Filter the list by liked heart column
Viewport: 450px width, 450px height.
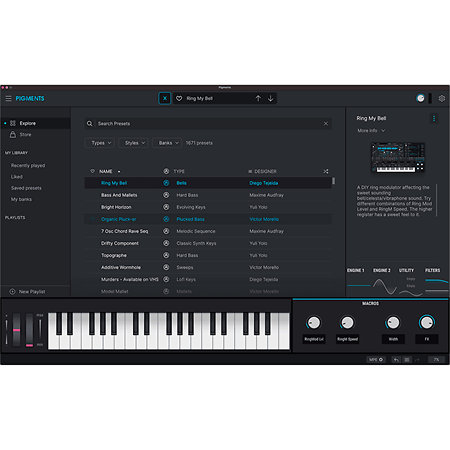(x=92, y=171)
